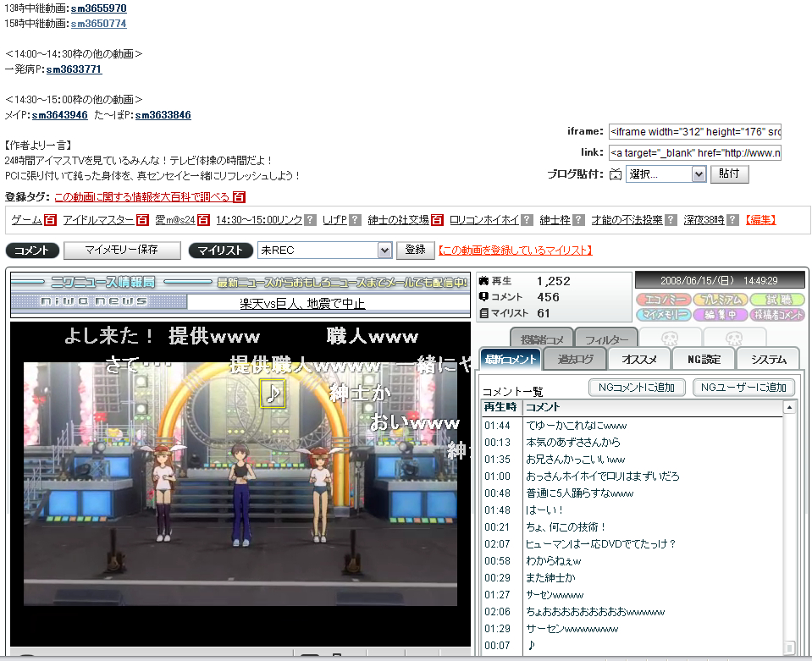Click the NGユーザーに追加 button
812x661 pixels.
[x=743, y=388]
